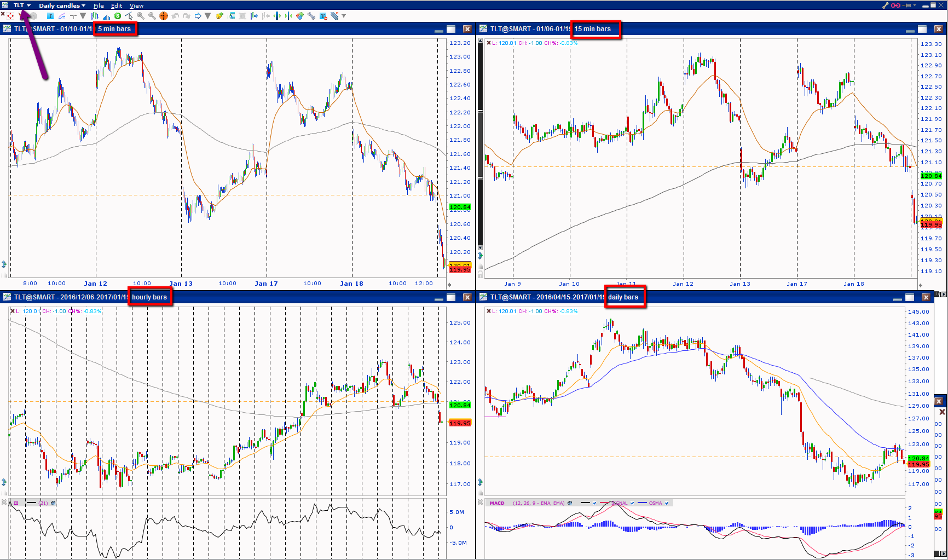Click the red 119.95 price label on hourly chart
This screenshot has height=560, width=948.
460,423
